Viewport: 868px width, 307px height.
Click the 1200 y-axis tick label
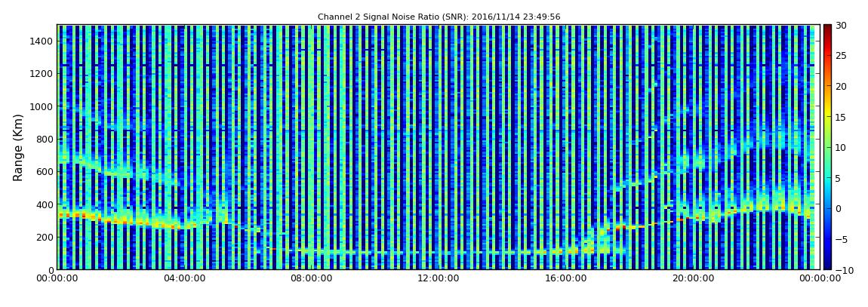tap(42, 74)
